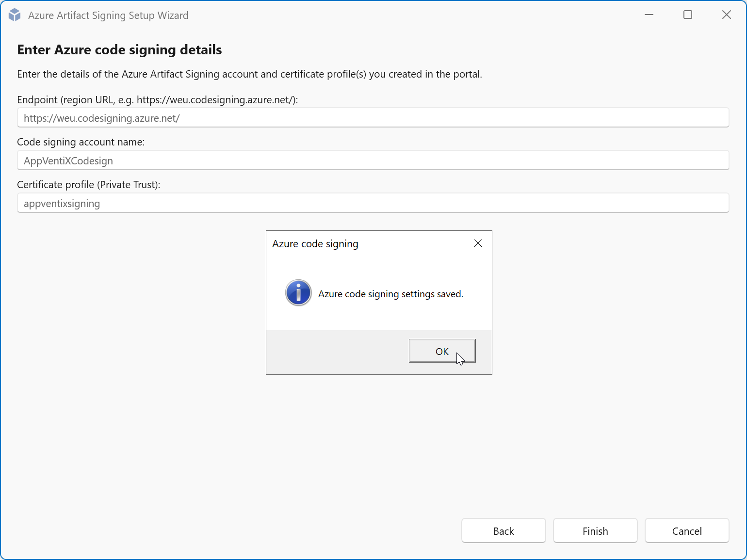This screenshot has width=747, height=560.
Task: Click the 'Azure Artifact Signing Setup Wizard' window title
Action: tap(108, 16)
